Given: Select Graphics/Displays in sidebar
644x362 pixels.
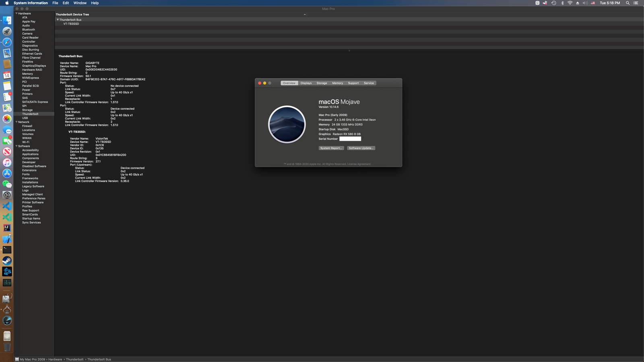Looking at the screenshot, I should [34, 66].
